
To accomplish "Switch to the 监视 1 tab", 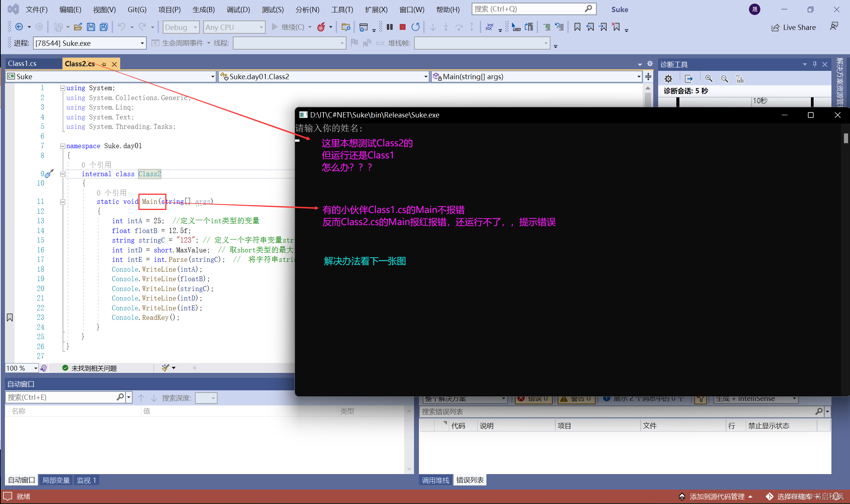I will (x=86, y=480).
